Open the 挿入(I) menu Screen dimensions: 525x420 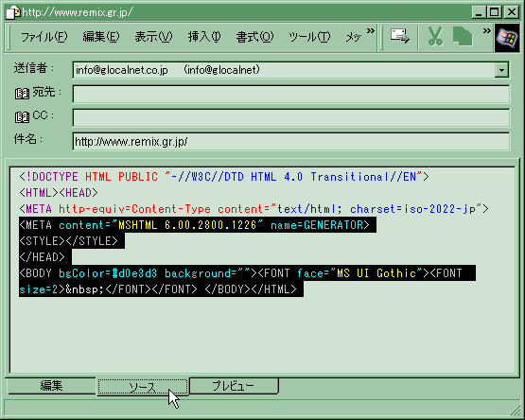204,37
